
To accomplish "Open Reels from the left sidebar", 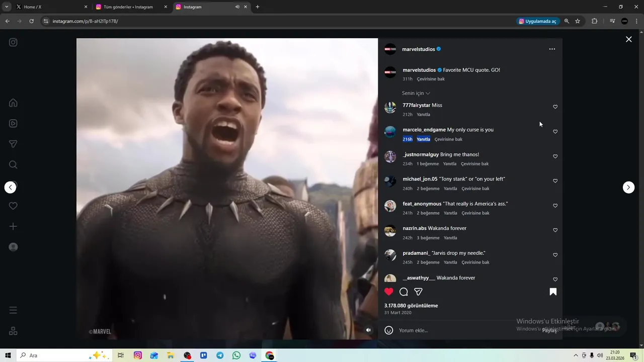I will pos(13,123).
